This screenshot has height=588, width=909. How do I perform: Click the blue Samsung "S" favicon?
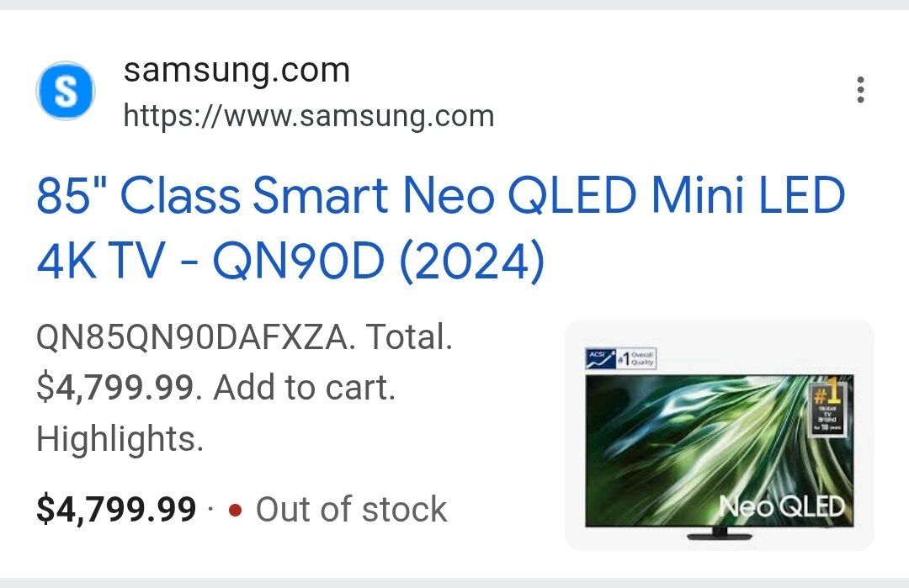point(65,90)
